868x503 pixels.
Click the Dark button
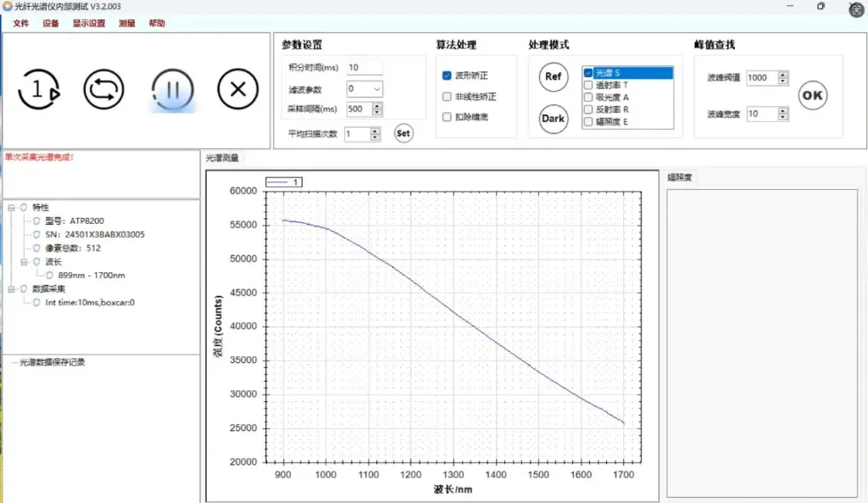pyautogui.click(x=553, y=119)
